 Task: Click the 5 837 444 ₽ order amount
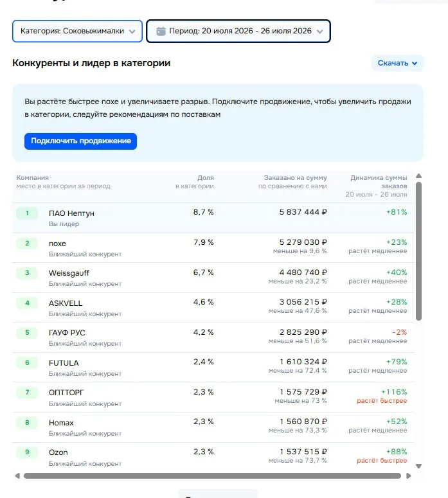[303, 212]
